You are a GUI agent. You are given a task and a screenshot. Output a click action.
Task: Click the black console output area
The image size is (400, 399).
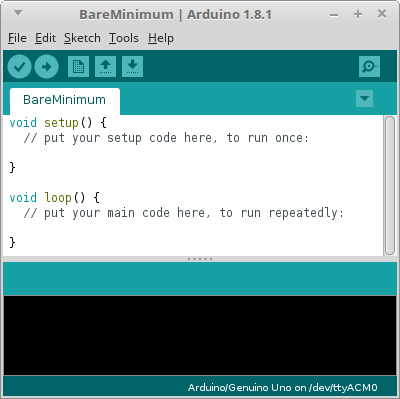200,335
